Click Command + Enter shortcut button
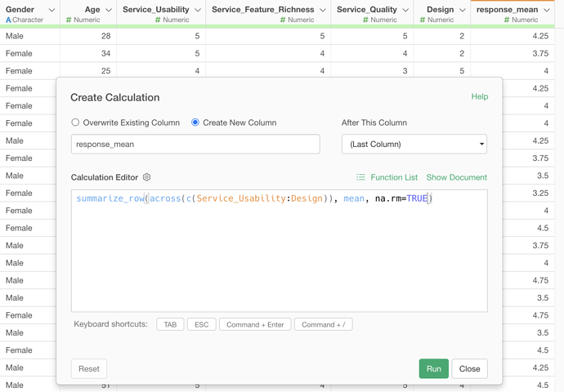The height and width of the screenshot is (392, 564). pyautogui.click(x=255, y=324)
